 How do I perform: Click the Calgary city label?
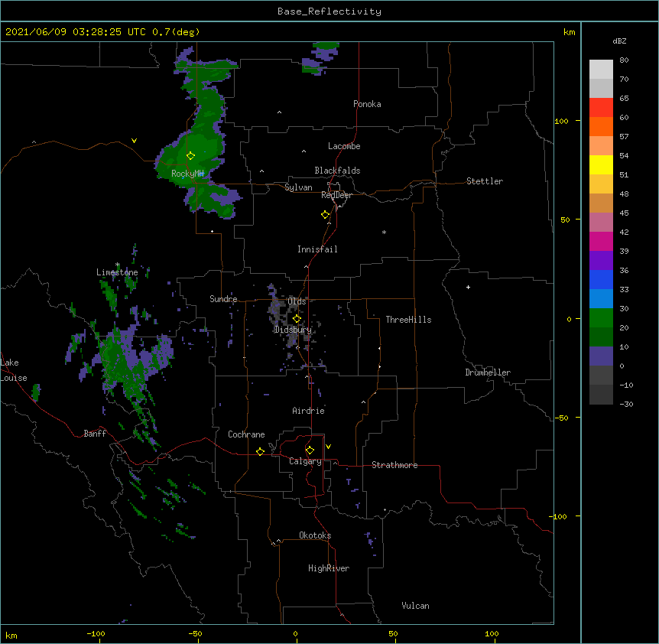tap(306, 461)
